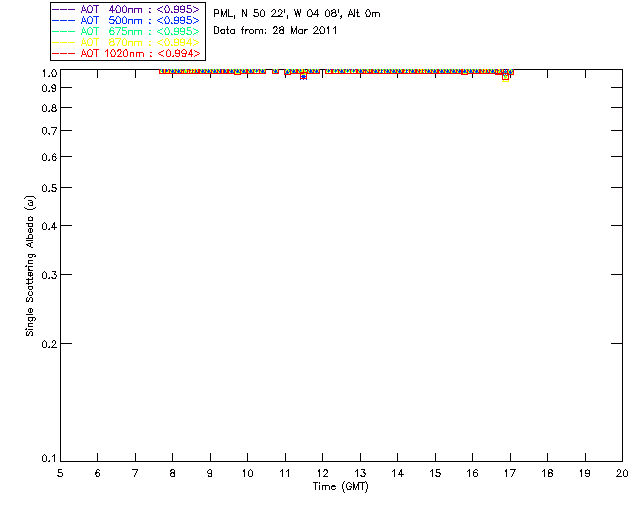Click the purple dashed line for 400nm legend
The image size is (640, 512).
tap(63, 9)
